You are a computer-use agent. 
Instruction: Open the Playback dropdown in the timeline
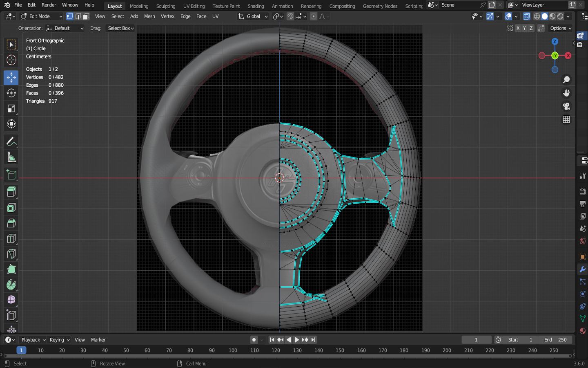[x=33, y=340]
